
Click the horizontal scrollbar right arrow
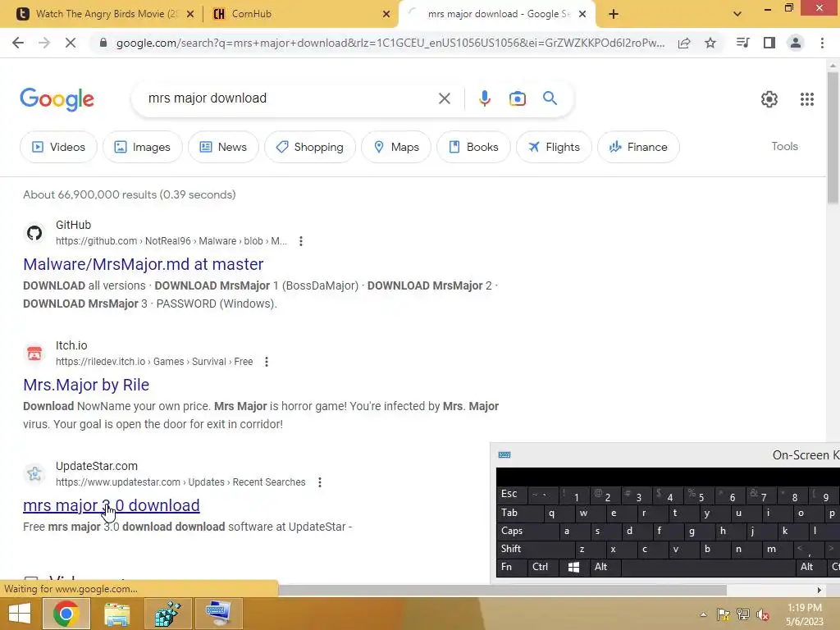point(819,590)
